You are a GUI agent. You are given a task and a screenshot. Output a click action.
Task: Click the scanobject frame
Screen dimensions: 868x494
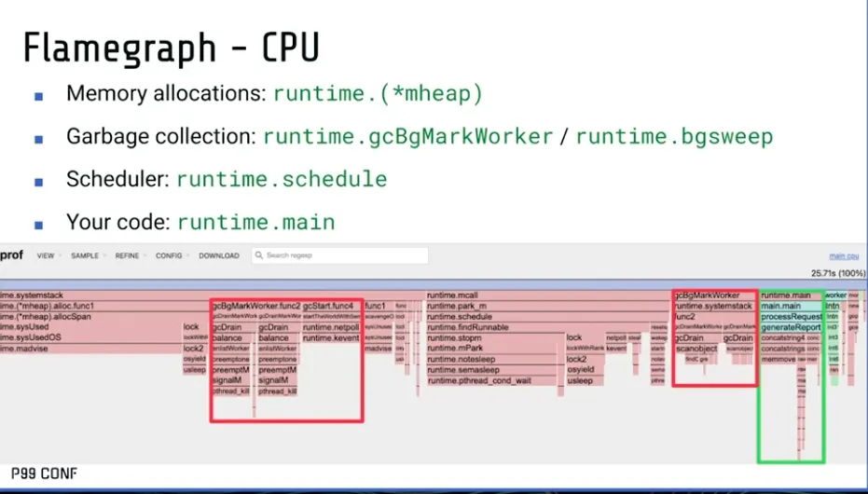(696, 349)
